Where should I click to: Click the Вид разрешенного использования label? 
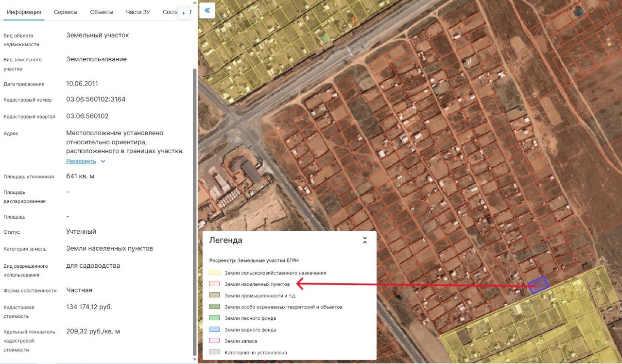click(26, 271)
